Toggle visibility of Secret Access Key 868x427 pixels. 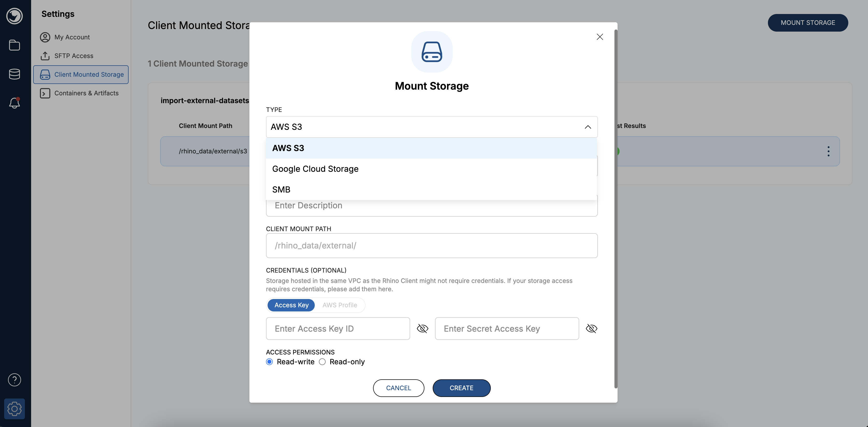[591, 328]
